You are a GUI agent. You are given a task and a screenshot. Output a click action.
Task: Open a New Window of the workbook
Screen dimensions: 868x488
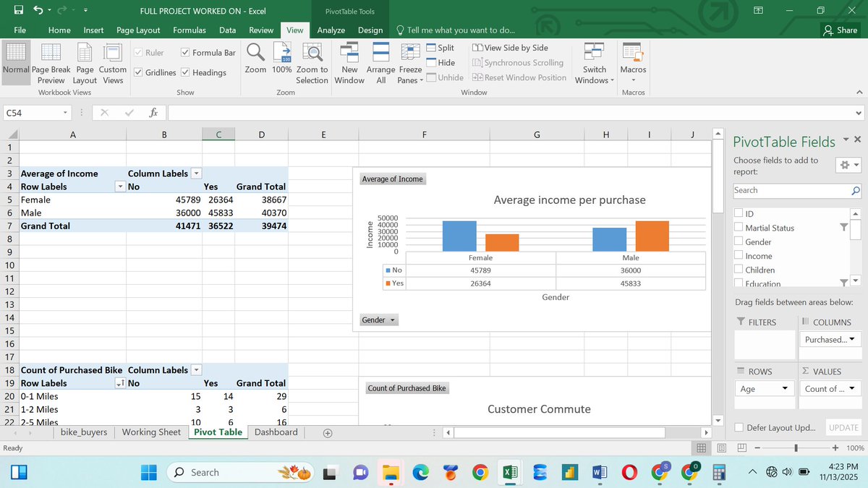click(349, 62)
